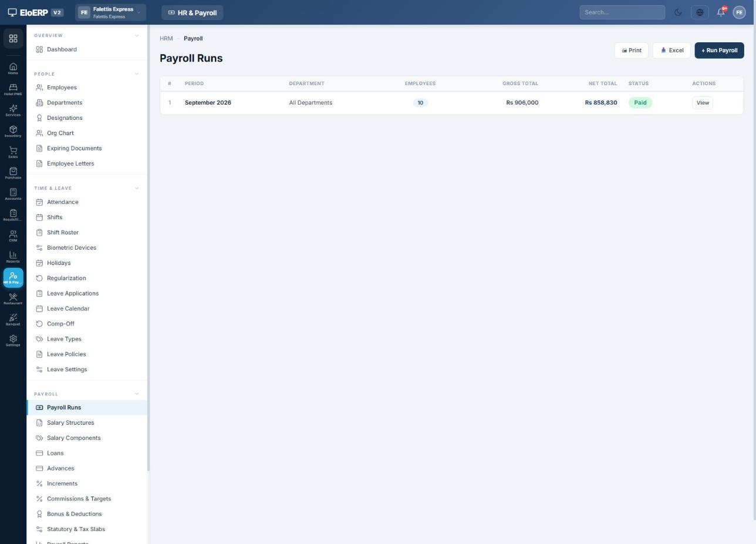Open Org Chart in the sidebar
Viewport: 756px width, 544px height.
click(x=87, y=133)
